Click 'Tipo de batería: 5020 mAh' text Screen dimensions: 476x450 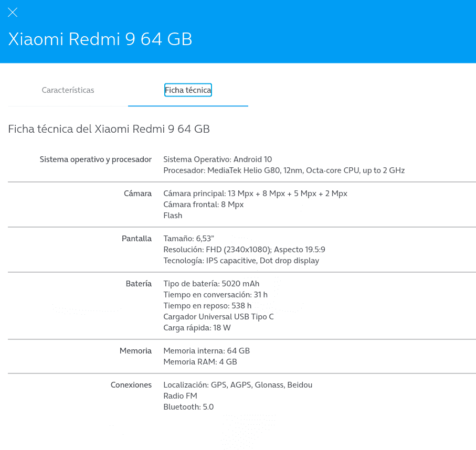tap(211, 284)
